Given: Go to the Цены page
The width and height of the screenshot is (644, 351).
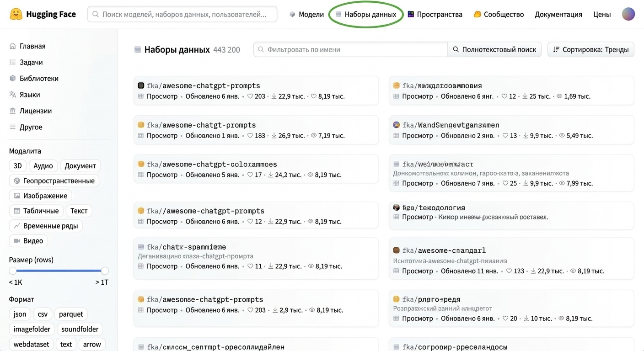Looking at the screenshot, I should click(x=602, y=14).
